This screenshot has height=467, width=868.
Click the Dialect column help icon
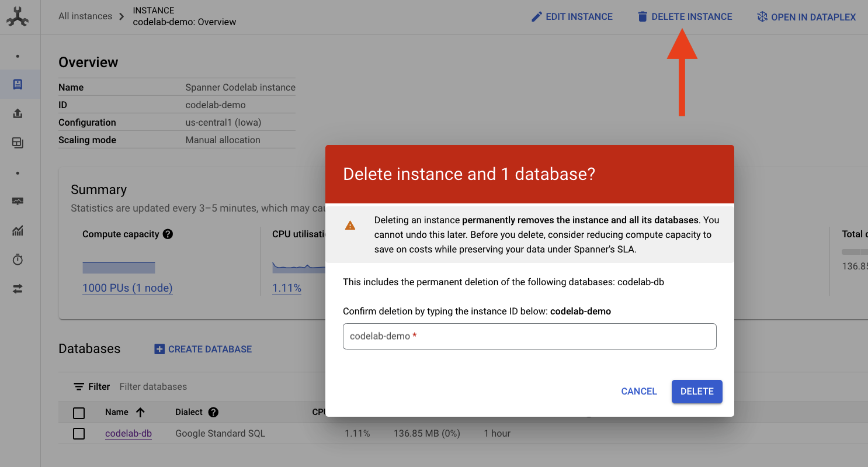click(213, 412)
